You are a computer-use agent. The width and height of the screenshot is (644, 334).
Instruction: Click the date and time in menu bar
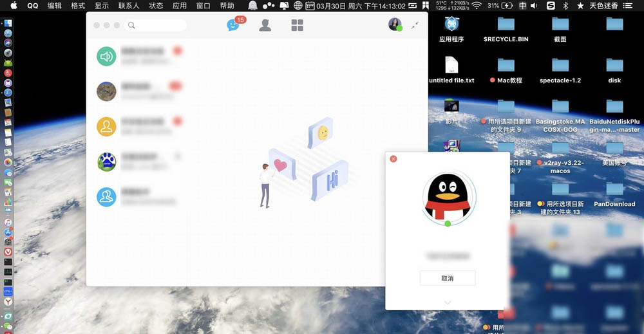361,6
